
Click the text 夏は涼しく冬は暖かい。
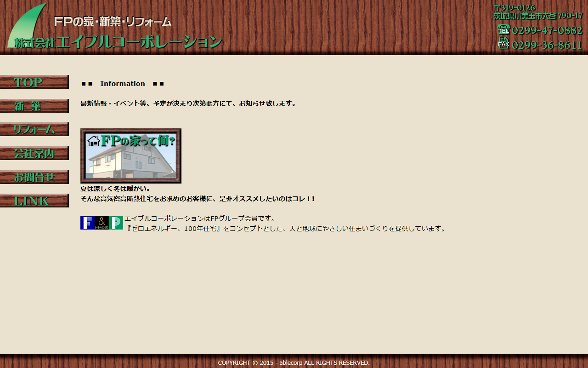point(116,189)
